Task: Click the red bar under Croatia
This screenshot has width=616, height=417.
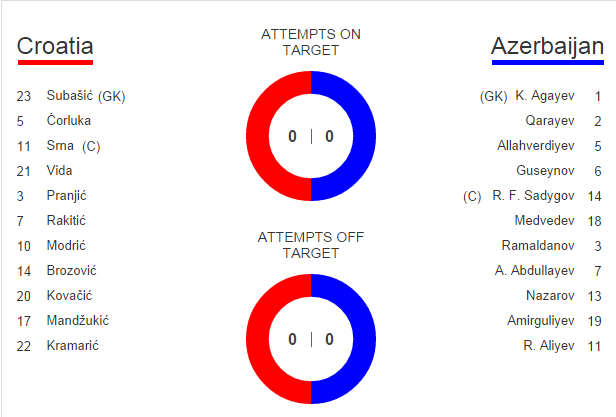Action: coord(55,62)
